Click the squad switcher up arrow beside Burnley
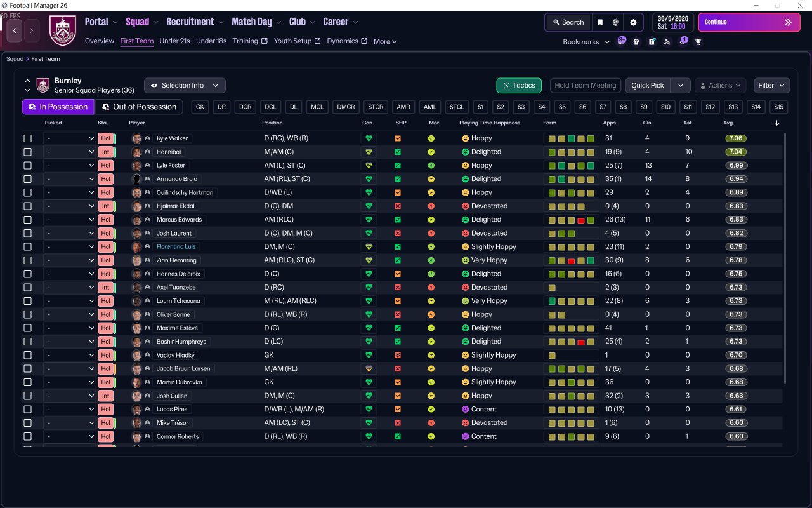 27,81
